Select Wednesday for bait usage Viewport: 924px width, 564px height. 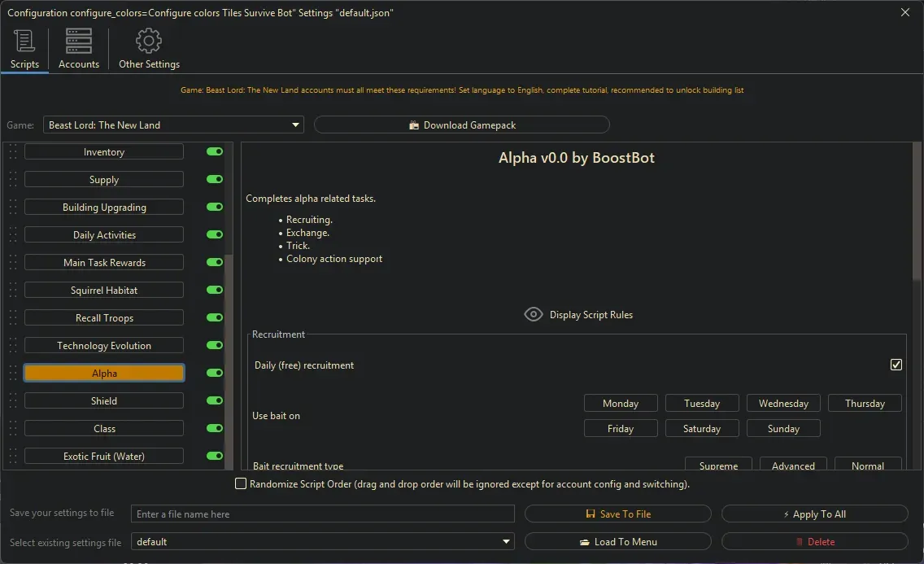pos(783,404)
